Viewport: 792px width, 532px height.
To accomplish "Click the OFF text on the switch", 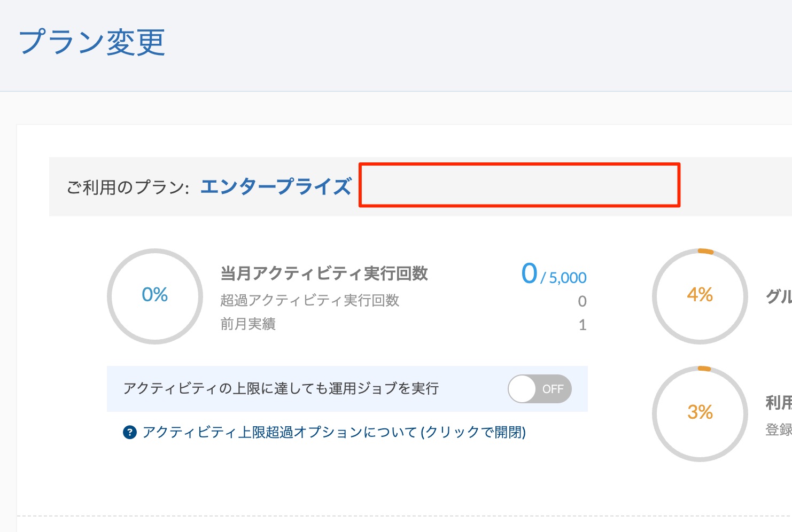I will (x=553, y=389).
